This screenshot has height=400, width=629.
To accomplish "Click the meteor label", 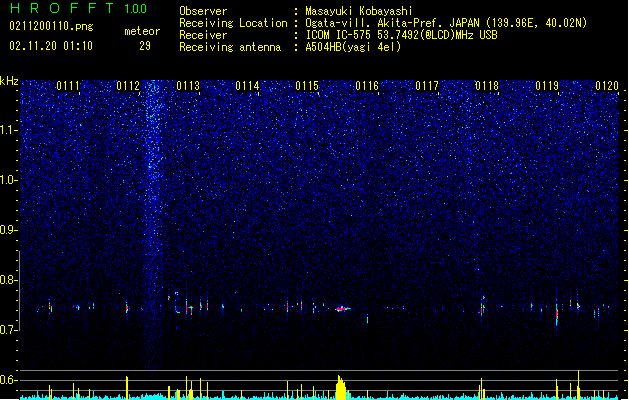I will point(142,31).
